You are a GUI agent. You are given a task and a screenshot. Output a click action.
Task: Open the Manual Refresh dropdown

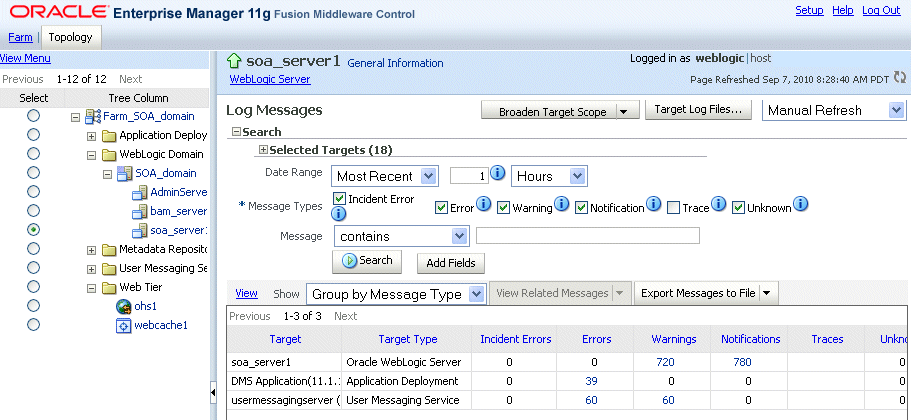pos(834,110)
